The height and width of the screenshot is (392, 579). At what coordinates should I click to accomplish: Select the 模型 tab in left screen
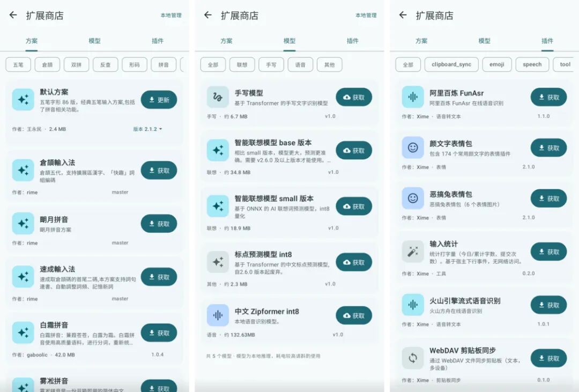94,41
